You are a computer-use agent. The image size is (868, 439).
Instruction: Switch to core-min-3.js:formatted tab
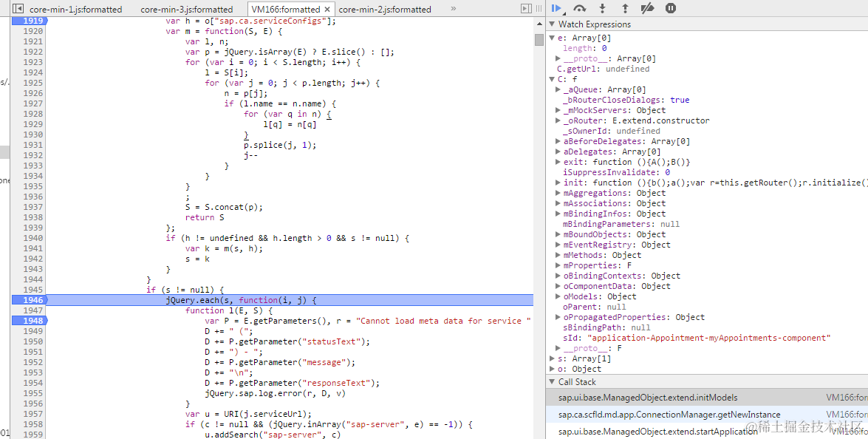coord(187,10)
